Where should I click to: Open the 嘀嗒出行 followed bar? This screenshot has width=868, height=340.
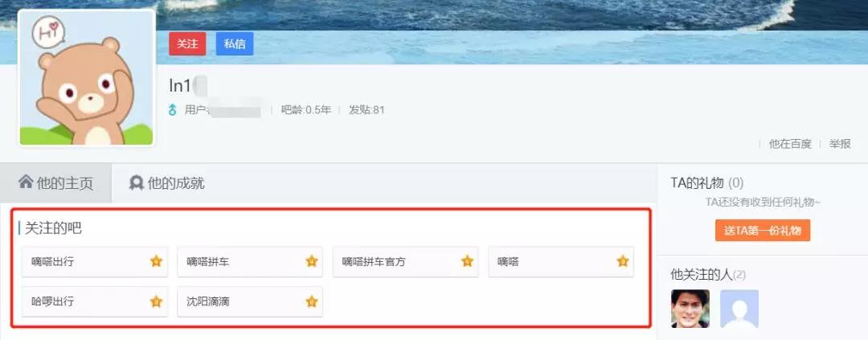tap(95, 261)
